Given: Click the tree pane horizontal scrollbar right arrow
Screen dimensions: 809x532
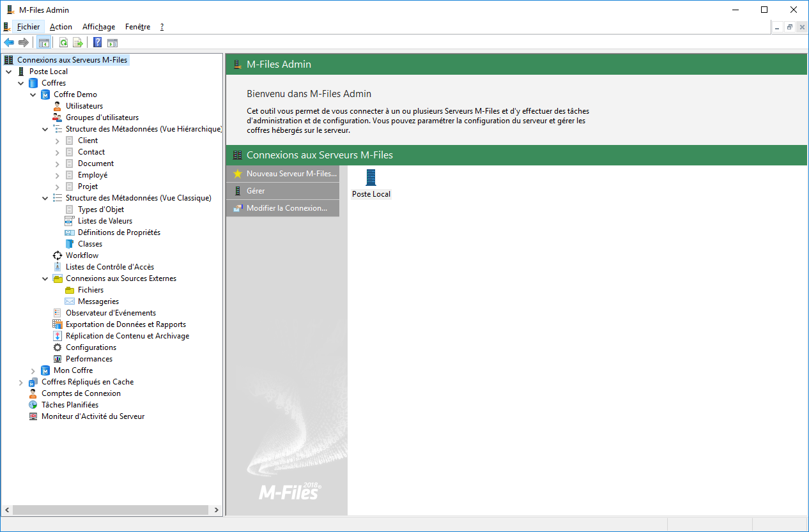Looking at the screenshot, I should pyautogui.click(x=217, y=510).
